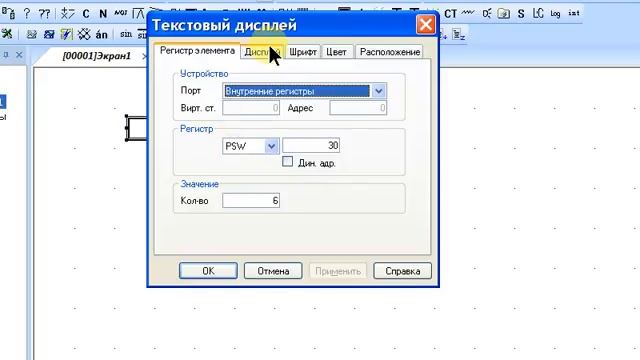
Task: Select the '[00001]Экран1' document tab
Action: click(97, 56)
